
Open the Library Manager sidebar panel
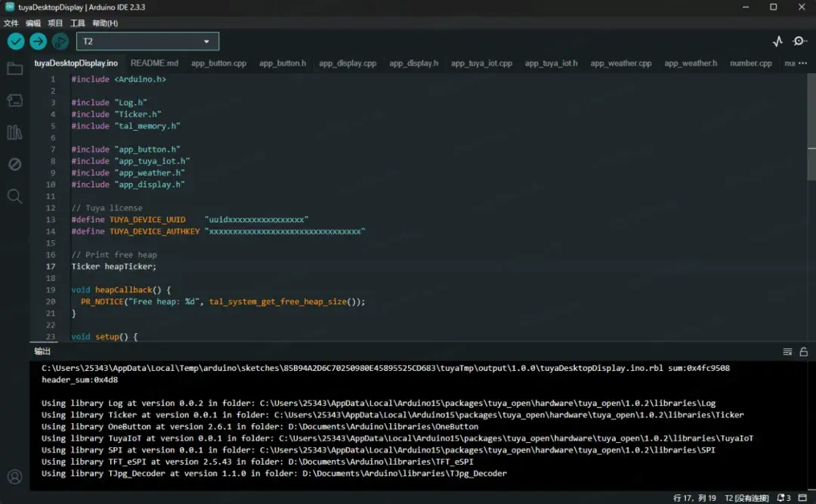coord(14,133)
